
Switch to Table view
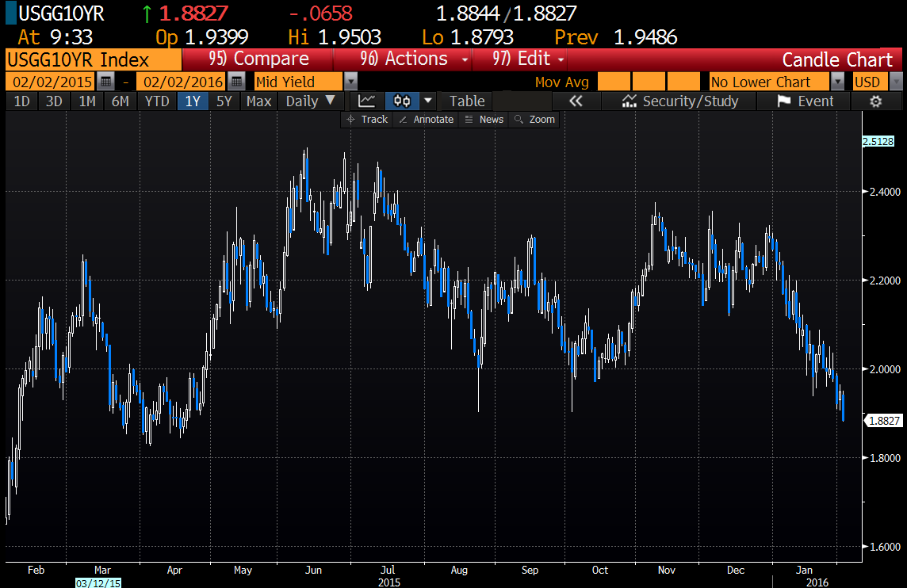point(466,101)
